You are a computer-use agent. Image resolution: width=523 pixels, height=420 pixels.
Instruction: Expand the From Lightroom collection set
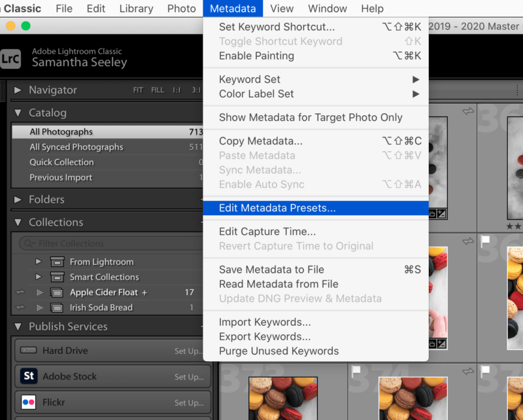pos(39,262)
